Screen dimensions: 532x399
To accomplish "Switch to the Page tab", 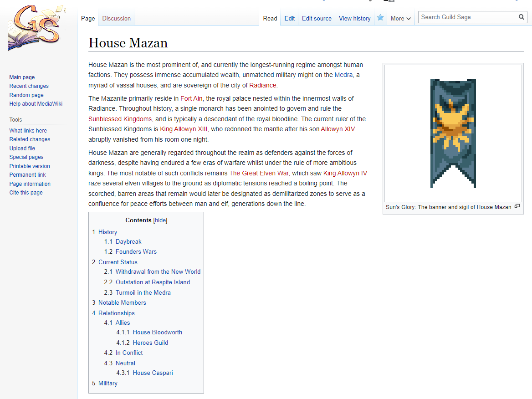I will [x=88, y=18].
